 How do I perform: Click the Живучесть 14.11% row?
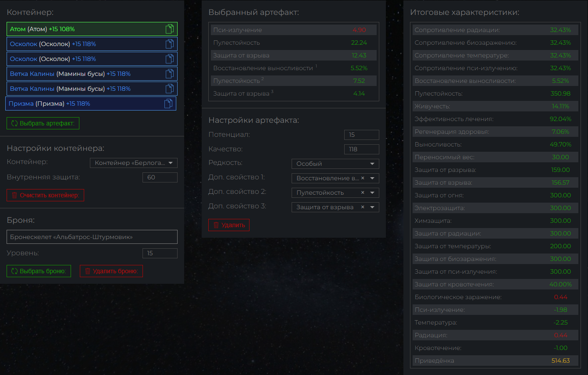(495, 107)
